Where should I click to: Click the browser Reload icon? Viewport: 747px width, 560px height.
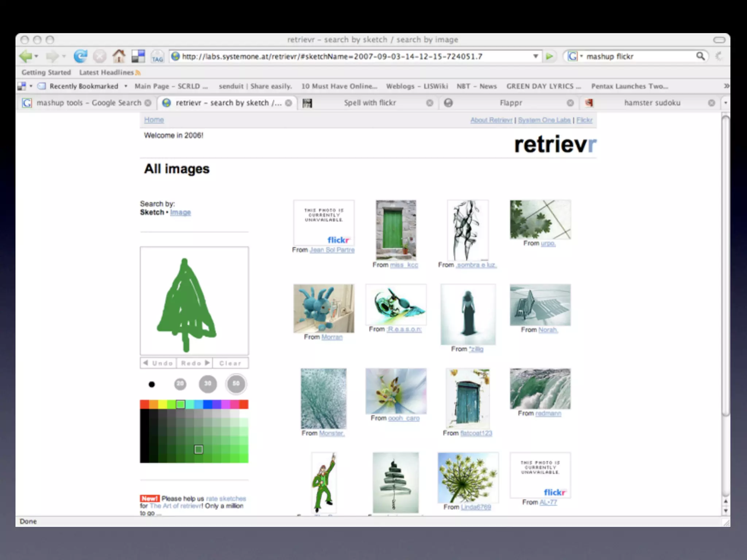[x=80, y=56]
